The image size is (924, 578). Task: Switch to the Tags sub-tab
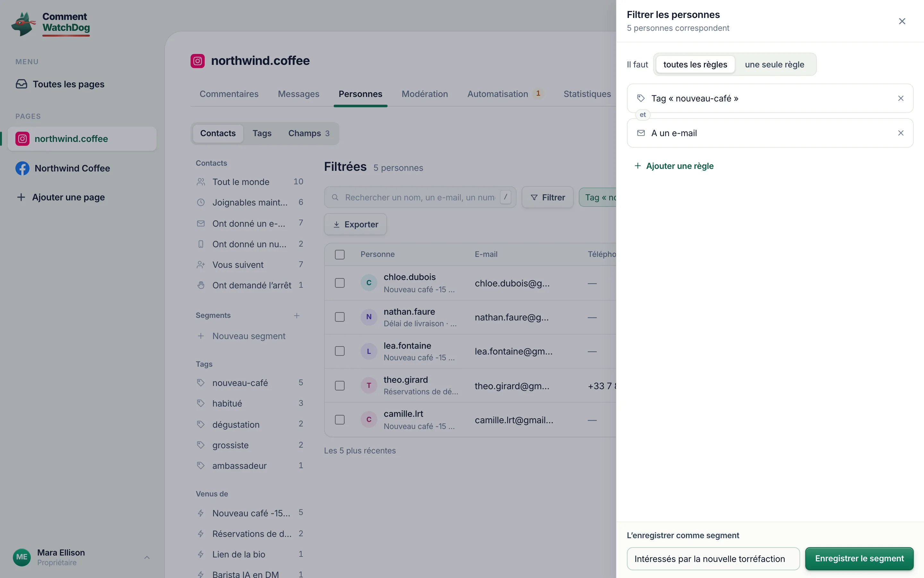click(262, 133)
